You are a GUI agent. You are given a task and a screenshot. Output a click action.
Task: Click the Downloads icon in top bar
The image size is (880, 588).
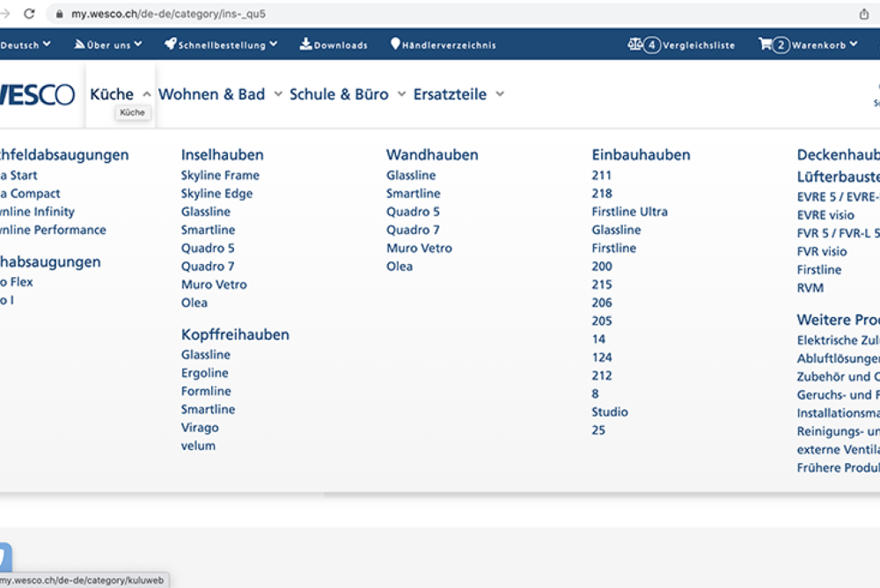(305, 44)
